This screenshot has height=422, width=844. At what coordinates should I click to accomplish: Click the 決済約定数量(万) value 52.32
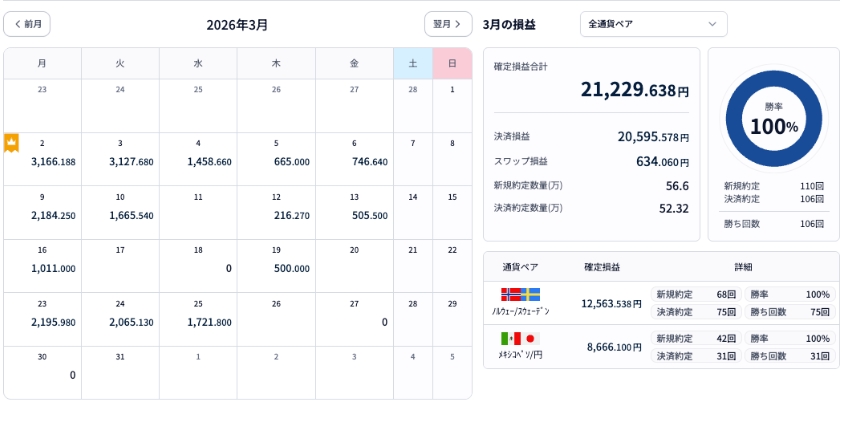[674, 208]
